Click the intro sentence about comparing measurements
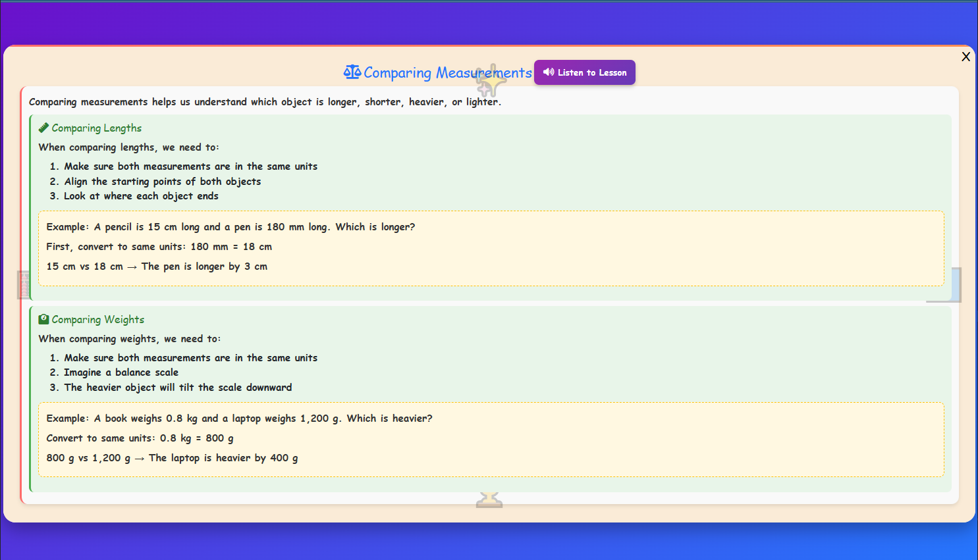This screenshot has width=978, height=560. pyautogui.click(x=265, y=102)
